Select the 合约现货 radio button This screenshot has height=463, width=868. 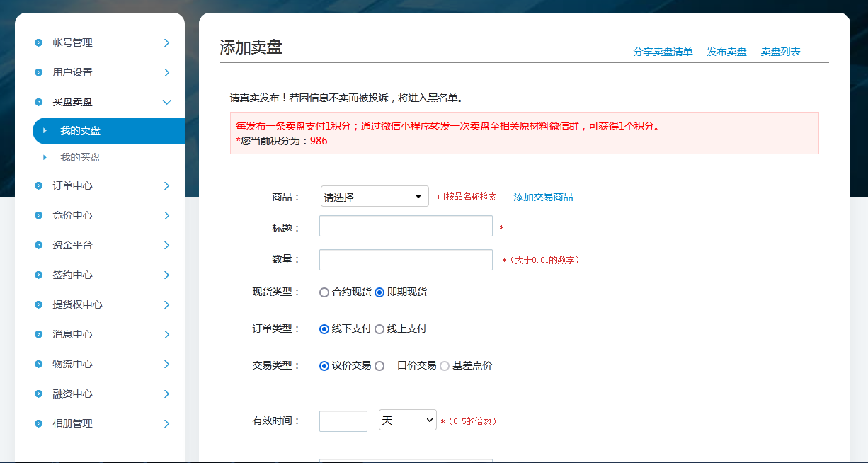pyautogui.click(x=324, y=292)
